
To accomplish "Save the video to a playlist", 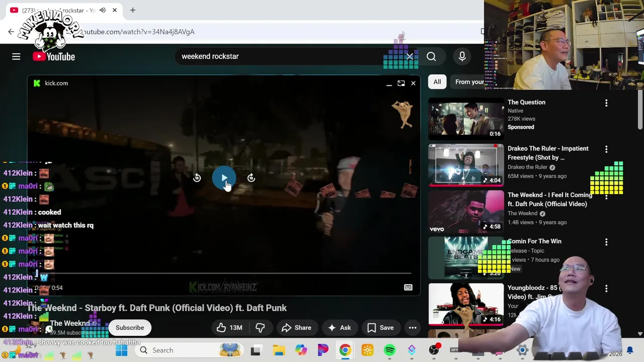I will tap(381, 328).
